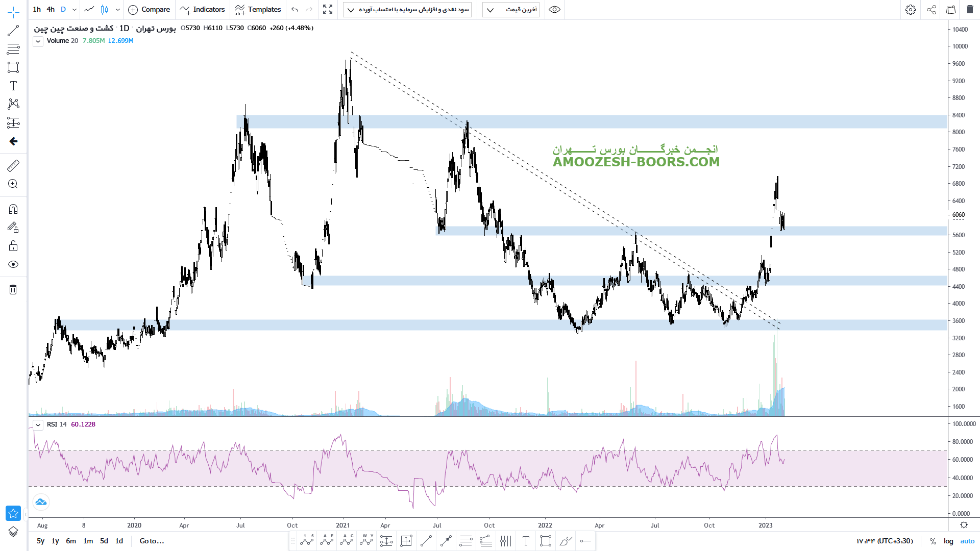Toggle the log scale option

(948, 541)
